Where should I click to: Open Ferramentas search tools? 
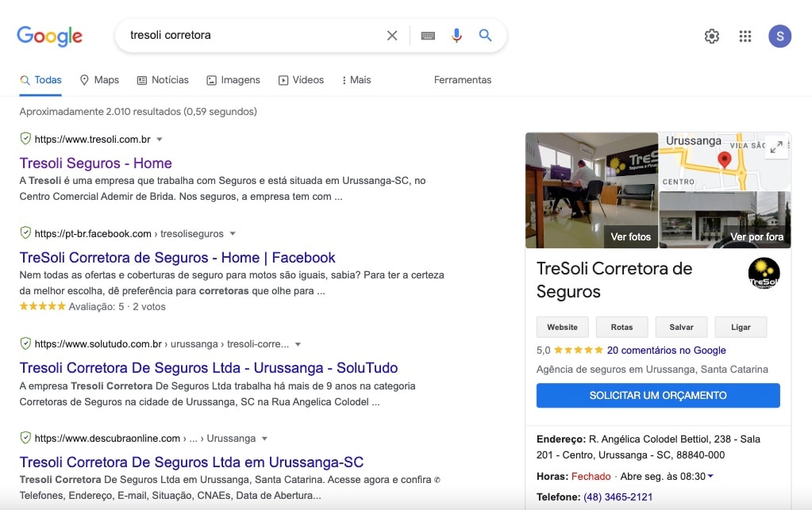(x=463, y=80)
